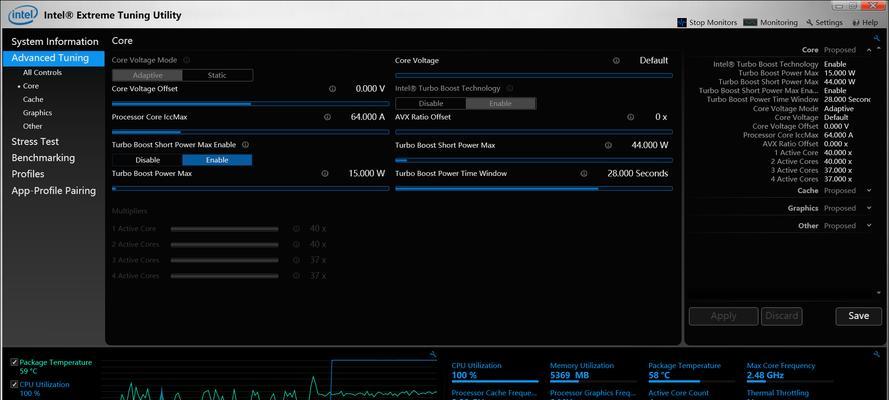Screen dimensions: 889x400
Task: Show info for Core Voltage Offset
Action: pos(332,89)
